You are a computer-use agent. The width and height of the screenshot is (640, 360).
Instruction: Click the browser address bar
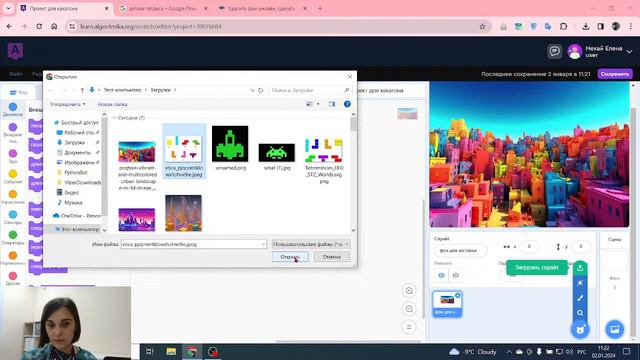(x=278, y=27)
